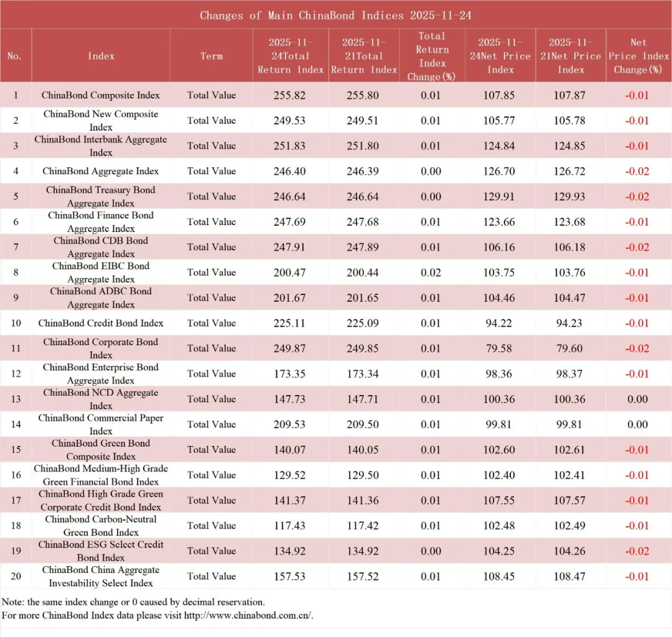Click the decimal reservation note text
672x637 pixels.
click(x=133, y=602)
